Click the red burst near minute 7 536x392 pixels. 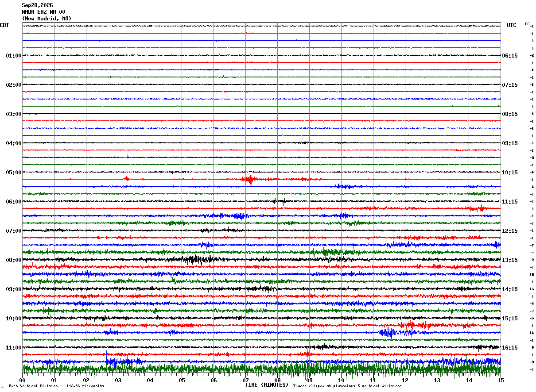click(x=249, y=179)
